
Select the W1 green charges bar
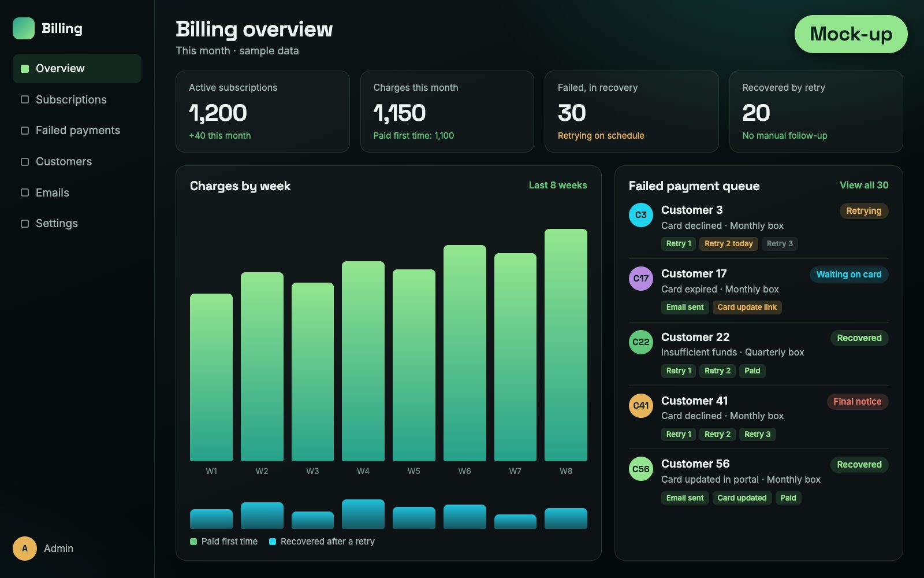[x=211, y=377]
